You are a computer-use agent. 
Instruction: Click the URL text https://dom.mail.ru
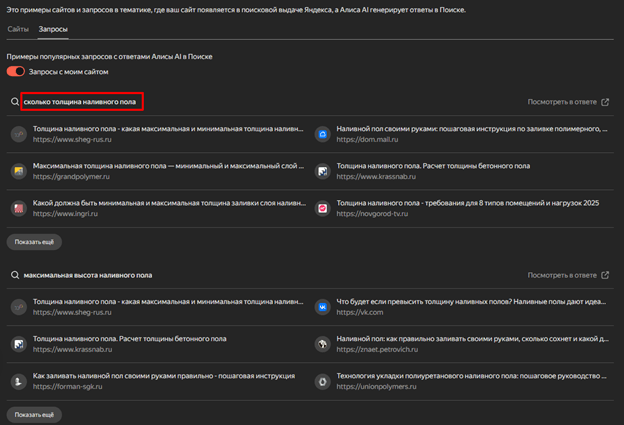[367, 139]
